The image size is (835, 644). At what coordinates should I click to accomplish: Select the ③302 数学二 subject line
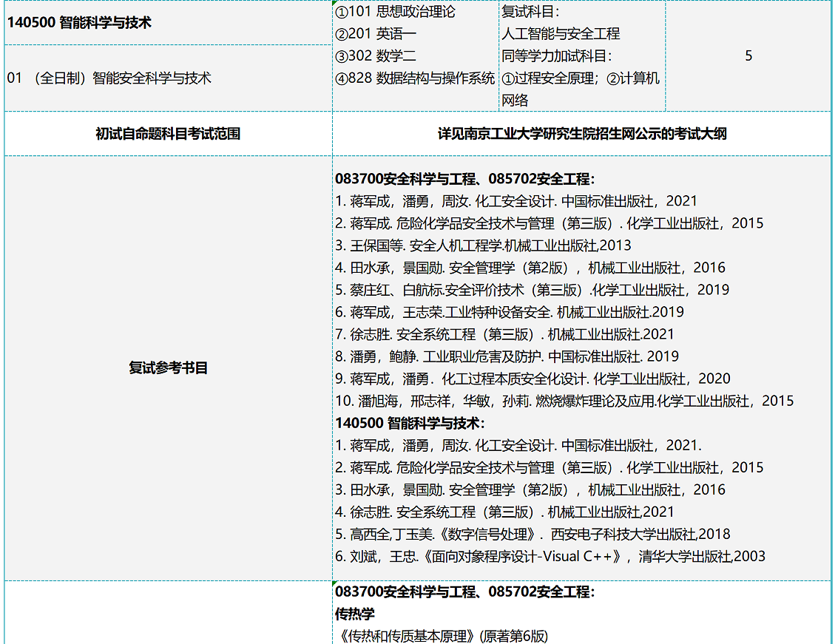tap(375, 56)
